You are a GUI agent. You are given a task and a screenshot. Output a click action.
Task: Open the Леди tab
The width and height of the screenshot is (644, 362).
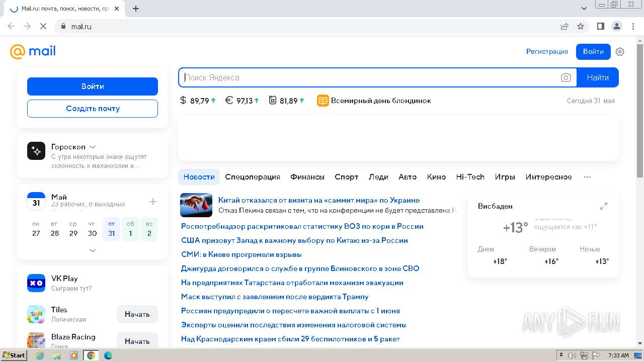click(x=378, y=177)
